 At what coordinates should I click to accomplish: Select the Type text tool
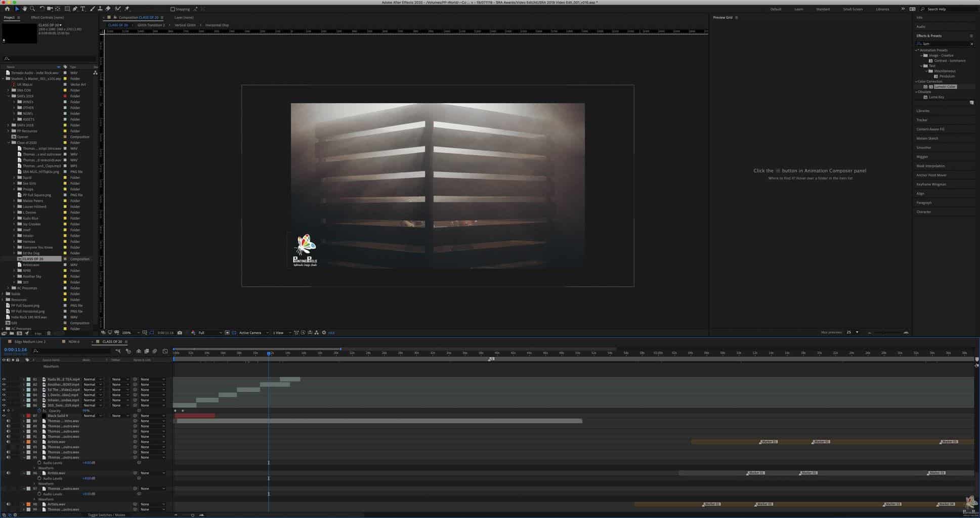[83, 9]
